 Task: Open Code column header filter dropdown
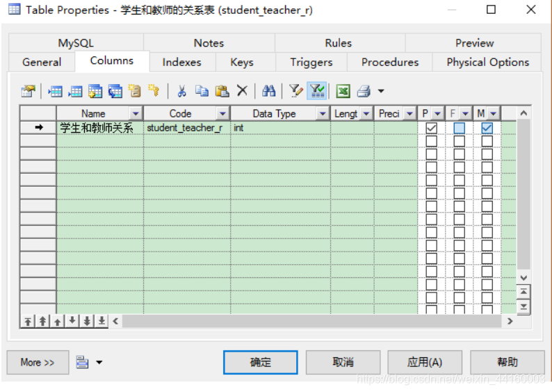222,114
